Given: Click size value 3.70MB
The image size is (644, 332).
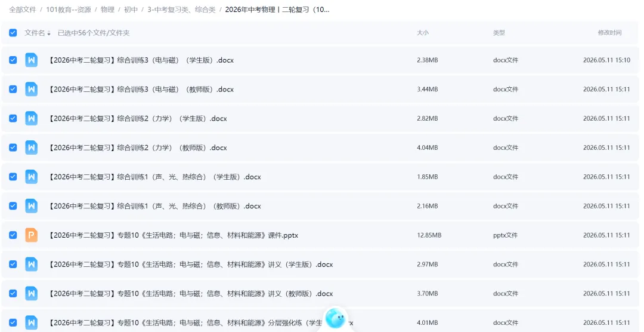Looking at the screenshot, I should pos(428,294).
